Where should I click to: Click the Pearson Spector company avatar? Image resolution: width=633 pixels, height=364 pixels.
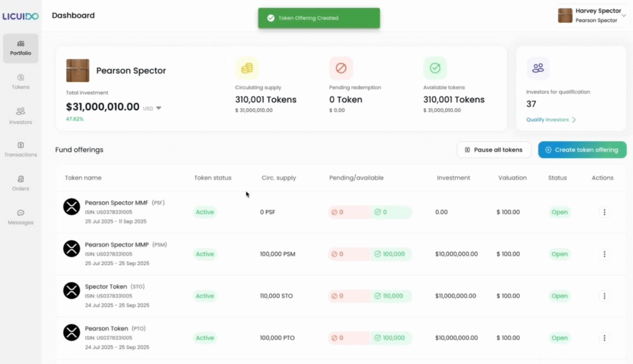[77, 70]
